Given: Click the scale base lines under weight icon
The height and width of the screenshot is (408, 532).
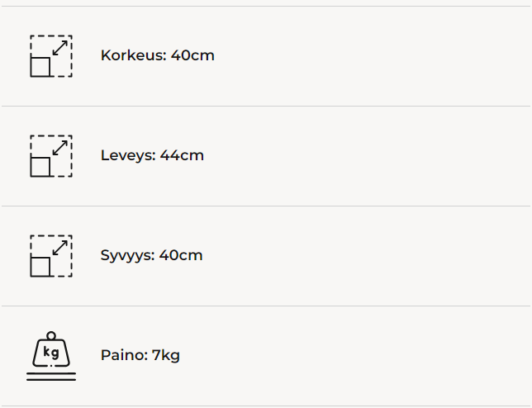Looking at the screenshot, I should [51, 377].
